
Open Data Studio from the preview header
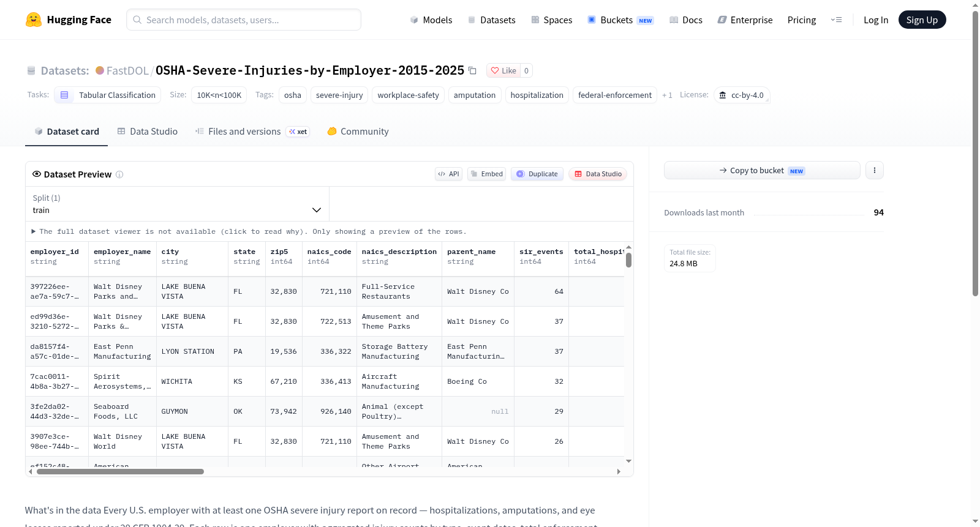pos(598,174)
